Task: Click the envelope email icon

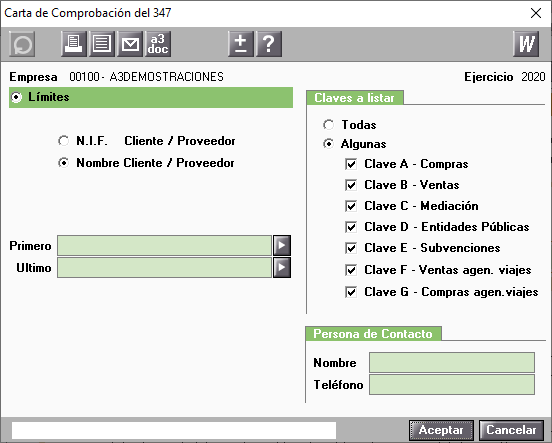Action: click(x=130, y=44)
